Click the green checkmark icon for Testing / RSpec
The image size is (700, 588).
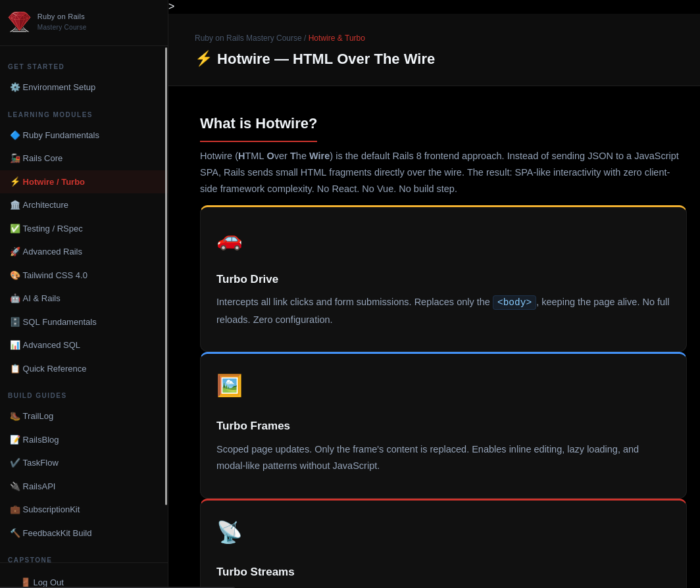pos(15,229)
